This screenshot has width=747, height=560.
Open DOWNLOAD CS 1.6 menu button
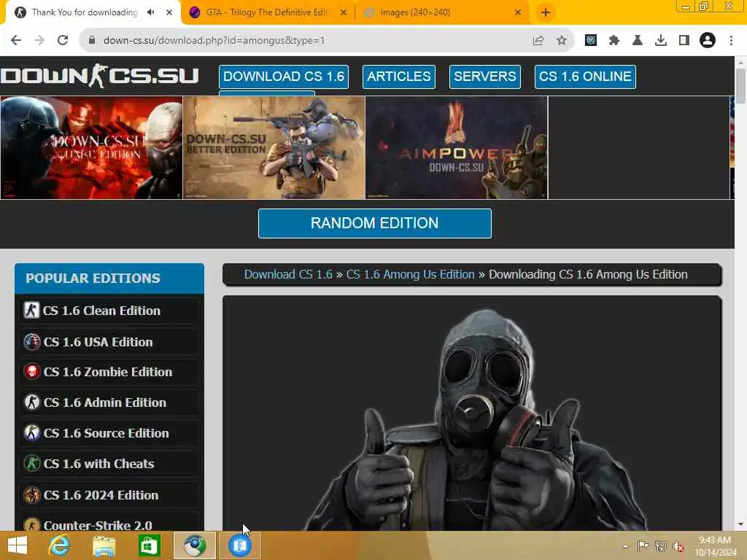284,77
